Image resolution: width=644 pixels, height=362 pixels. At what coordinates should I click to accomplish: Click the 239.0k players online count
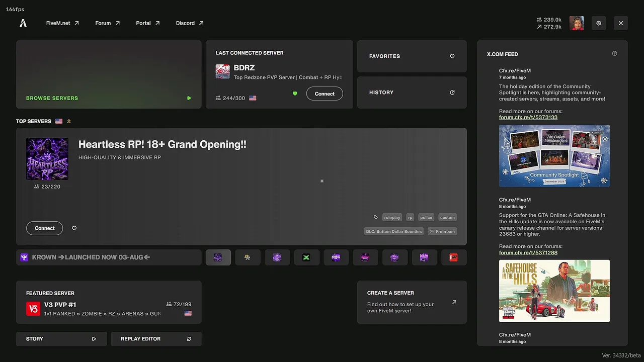pyautogui.click(x=549, y=20)
